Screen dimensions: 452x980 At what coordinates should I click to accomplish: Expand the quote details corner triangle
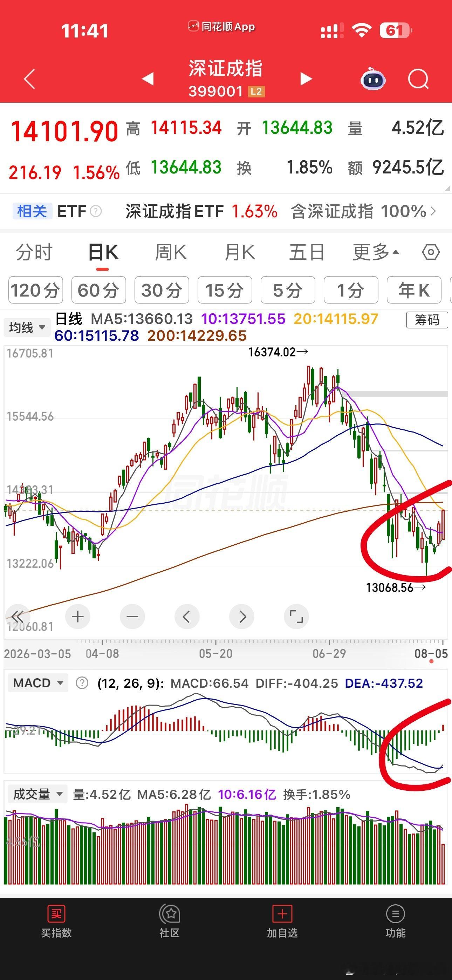click(x=447, y=188)
